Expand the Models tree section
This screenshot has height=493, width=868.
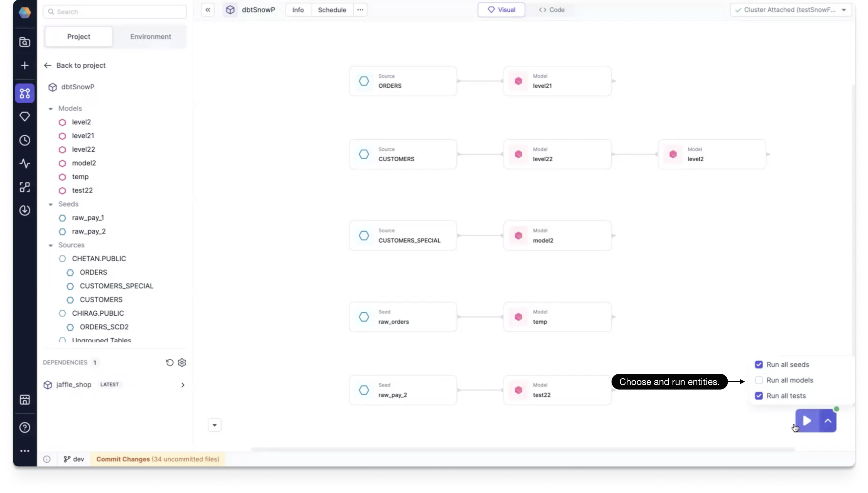[51, 108]
